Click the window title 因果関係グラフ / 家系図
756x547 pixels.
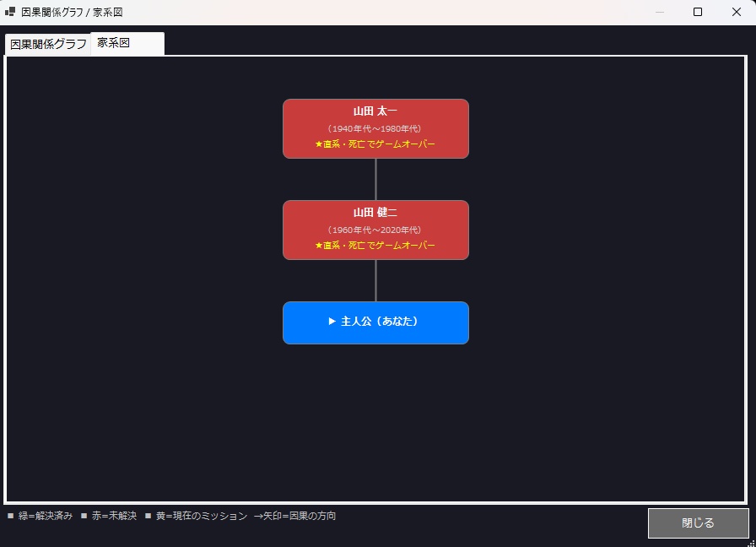pos(72,12)
